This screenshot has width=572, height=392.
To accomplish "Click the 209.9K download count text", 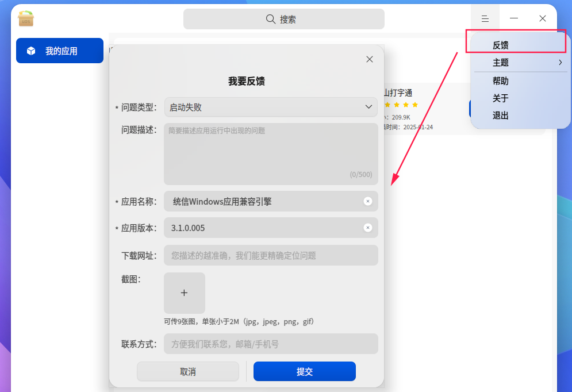I will click(x=401, y=117).
